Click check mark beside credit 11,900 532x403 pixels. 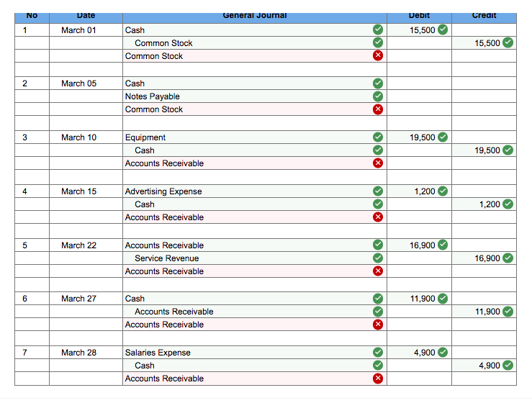click(x=508, y=311)
